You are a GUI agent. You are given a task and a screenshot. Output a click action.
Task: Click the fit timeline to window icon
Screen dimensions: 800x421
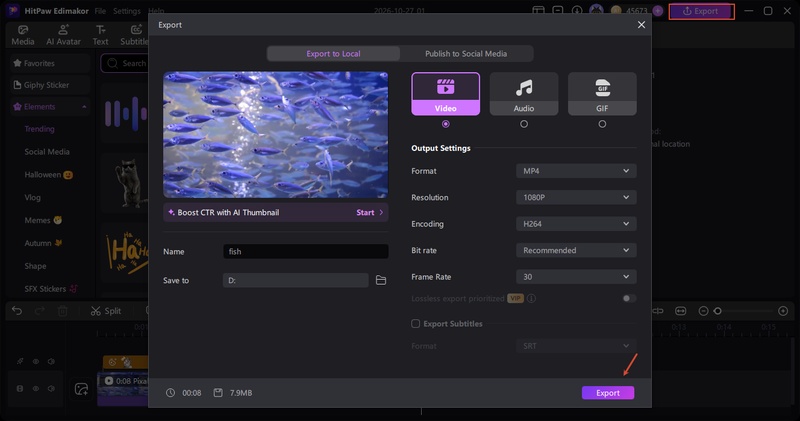[x=680, y=311]
